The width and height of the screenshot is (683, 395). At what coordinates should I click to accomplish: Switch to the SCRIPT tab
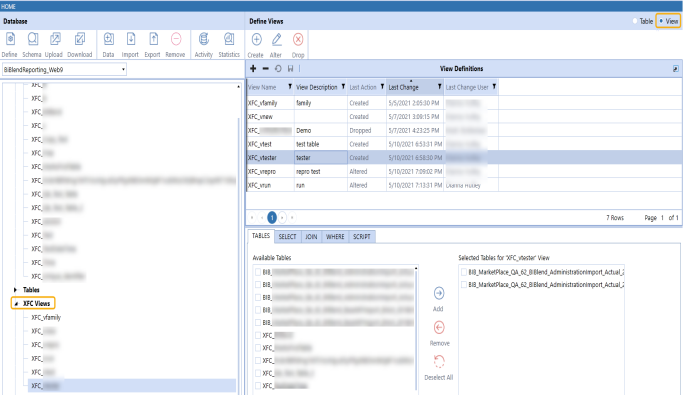(x=362, y=237)
